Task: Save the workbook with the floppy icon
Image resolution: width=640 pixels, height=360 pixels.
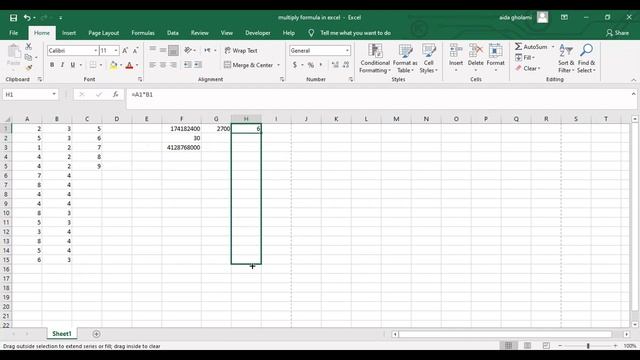Action: coord(13,18)
